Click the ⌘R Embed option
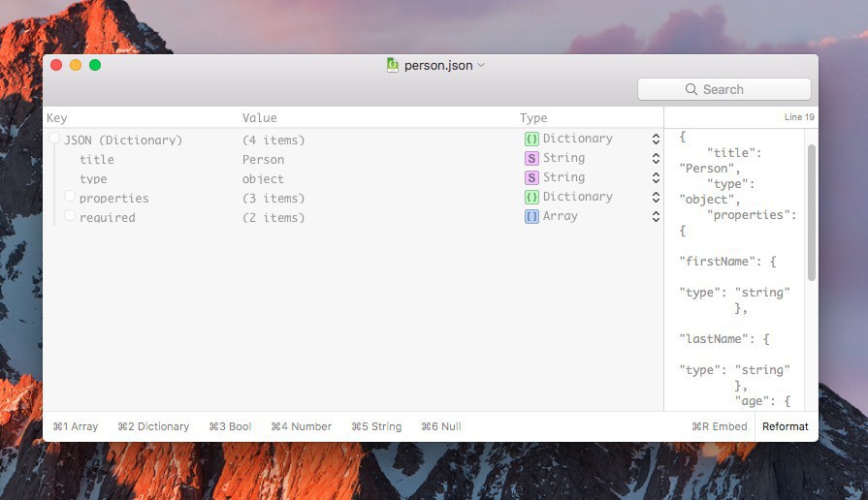Screen dimensions: 868x500 click(x=719, y=426)
